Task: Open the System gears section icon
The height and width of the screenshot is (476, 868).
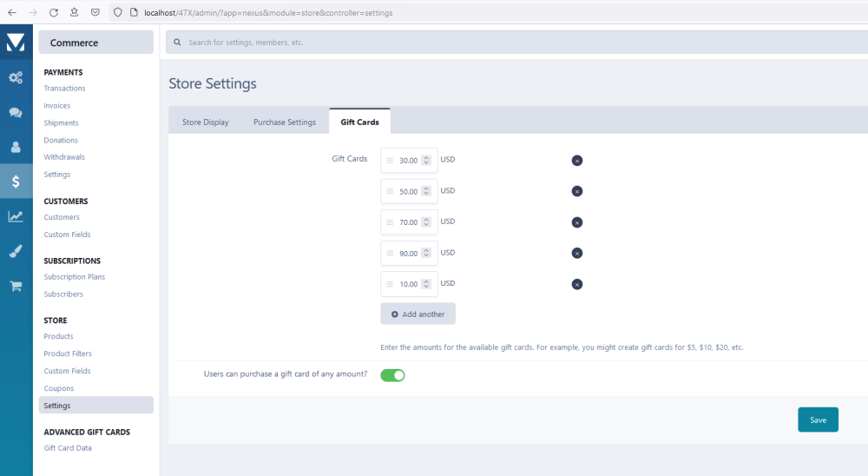Action: (16, 77)
